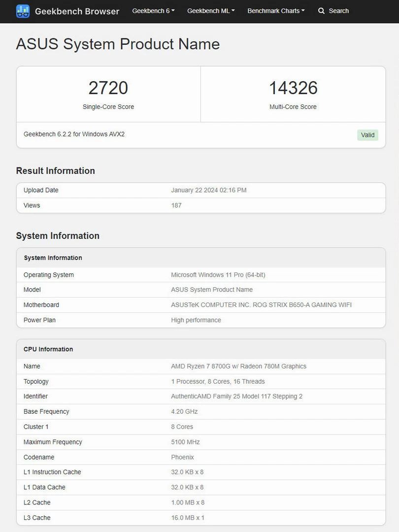Select the 2720 single-core score

click(x=108, y=88)
